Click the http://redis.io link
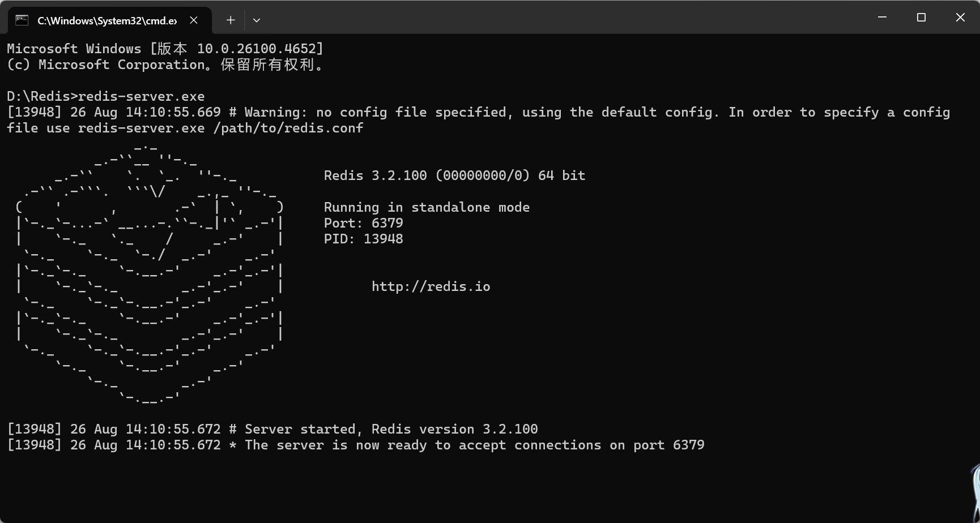980x523 pixels. pyautogui.click(x=431, y=286)
